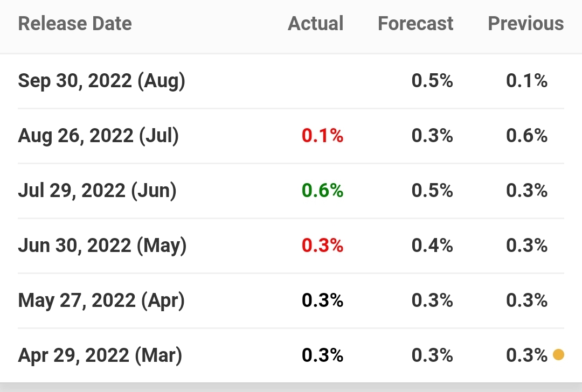This screenshot has height=392, width=582.
Task: Click the red 0.1% actual value
Action: tap(323, 136)
